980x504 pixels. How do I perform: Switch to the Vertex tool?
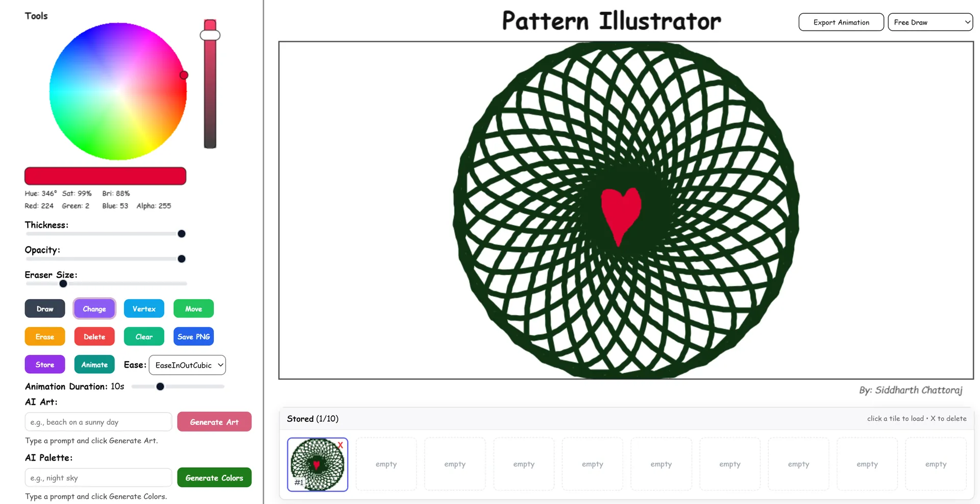point(144,309)
